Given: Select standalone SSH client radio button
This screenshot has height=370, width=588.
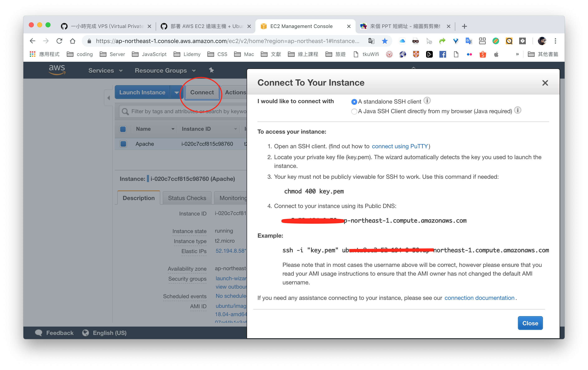Looking at the screenshot, I should pyautogui.click(x=354, y=101).
